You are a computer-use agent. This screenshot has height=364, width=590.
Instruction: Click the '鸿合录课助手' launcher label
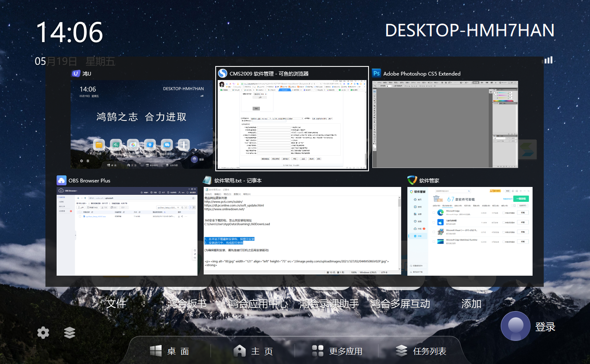pos(329,304)
